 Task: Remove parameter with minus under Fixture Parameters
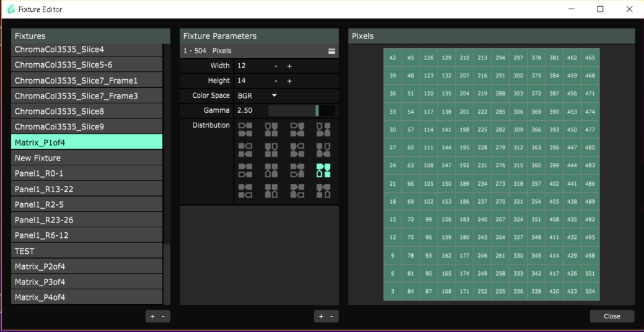[332, 317]
